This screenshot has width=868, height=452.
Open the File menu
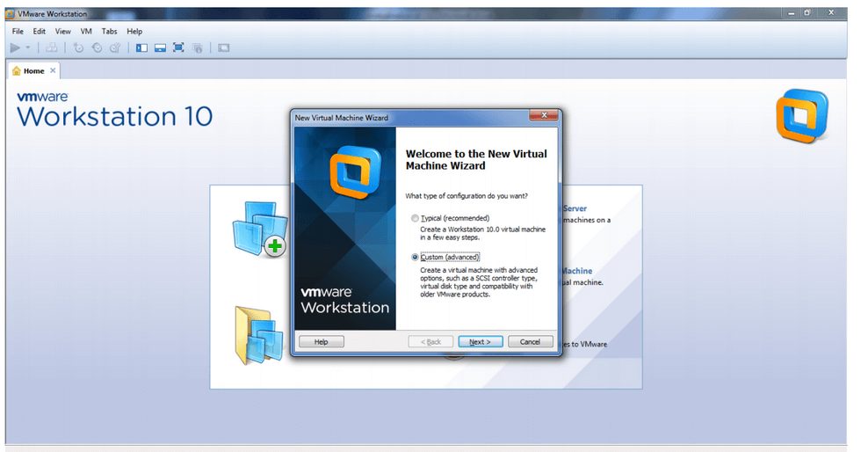(18, 32)
